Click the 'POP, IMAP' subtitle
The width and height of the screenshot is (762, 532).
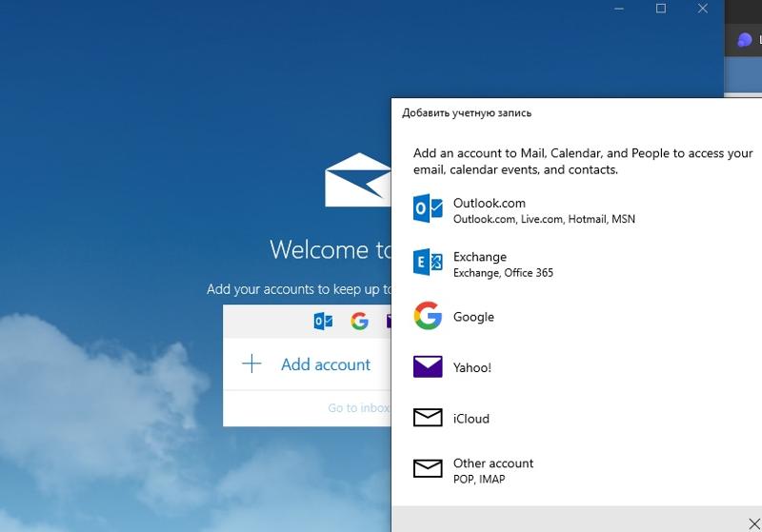click(479, 479)
